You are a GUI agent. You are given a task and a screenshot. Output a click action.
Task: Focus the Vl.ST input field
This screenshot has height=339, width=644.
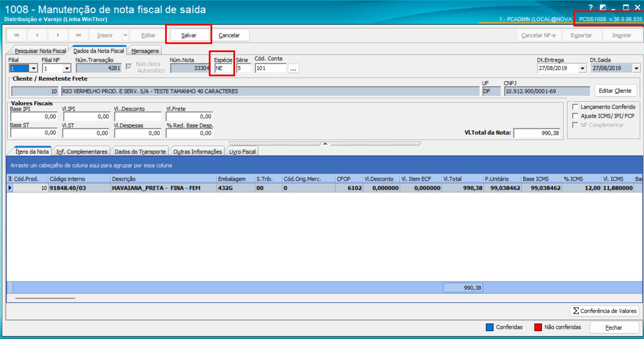[86, 133]
